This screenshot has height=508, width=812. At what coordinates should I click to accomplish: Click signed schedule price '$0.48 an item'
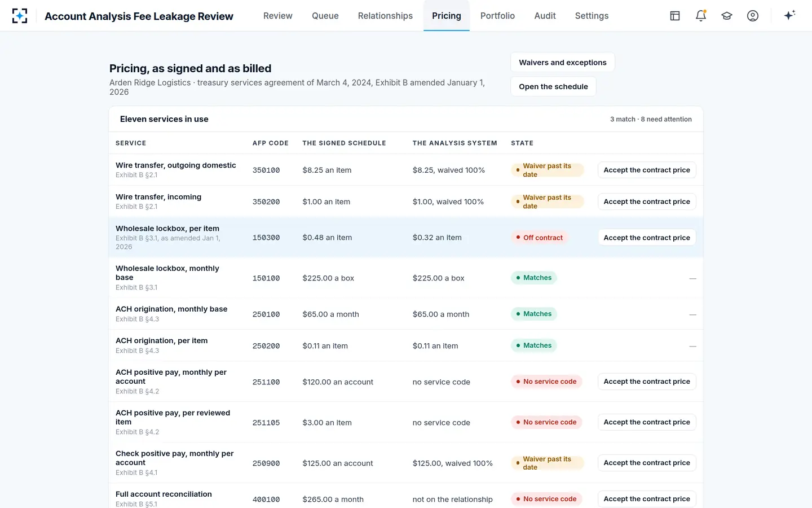click(x=327, y=238)
